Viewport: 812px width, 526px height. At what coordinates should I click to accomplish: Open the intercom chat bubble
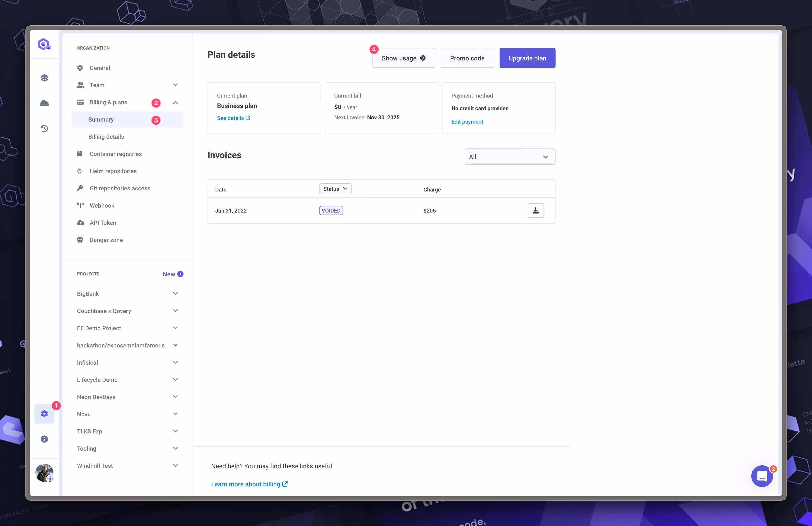(762, 476)
